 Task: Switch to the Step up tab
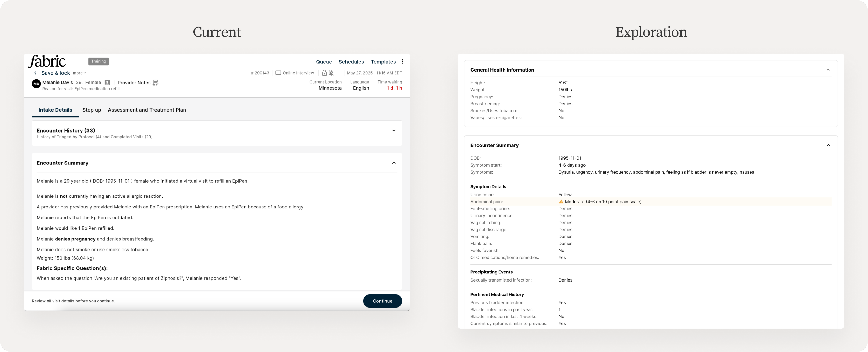coord(92,110)
